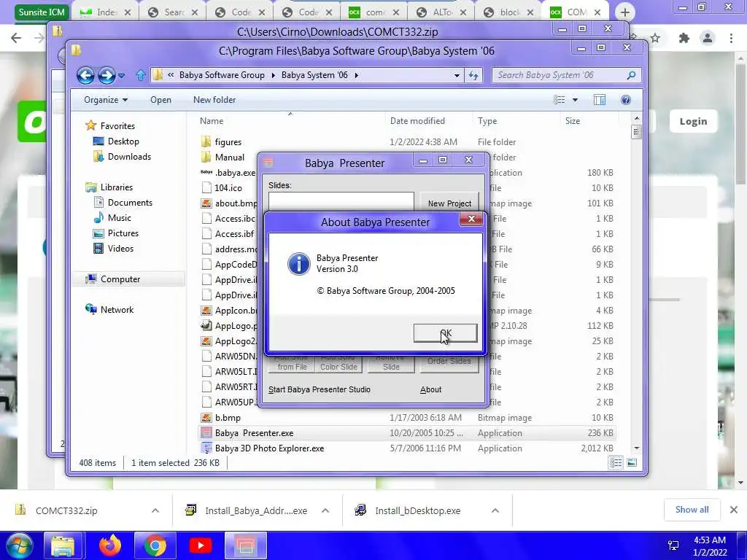Click the Up one level arrow icon

(140, 75)
